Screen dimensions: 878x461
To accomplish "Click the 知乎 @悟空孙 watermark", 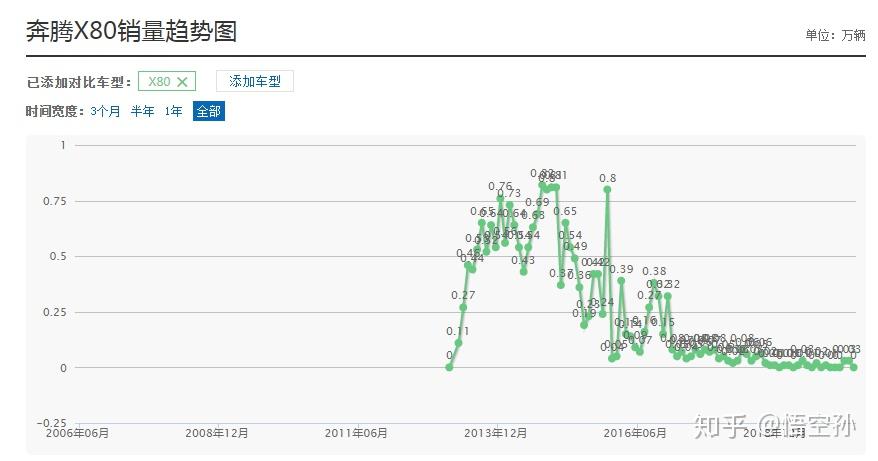I will tap(774, 427).
